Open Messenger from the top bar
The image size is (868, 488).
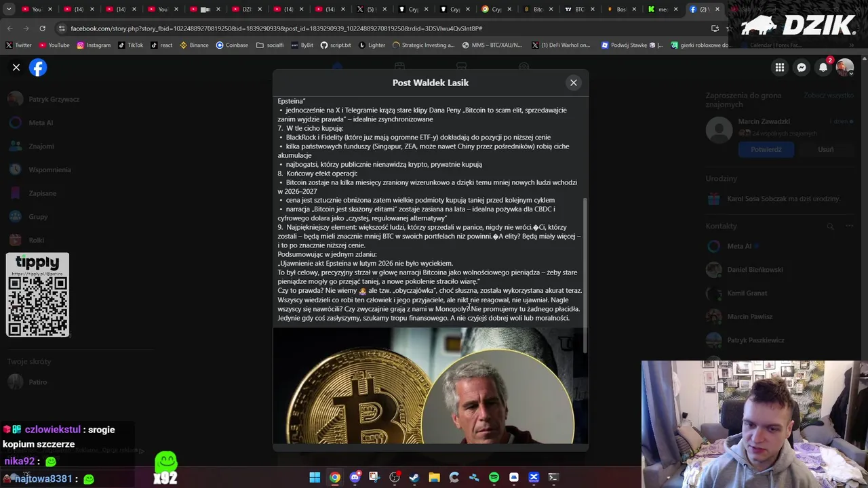[802, 67]
